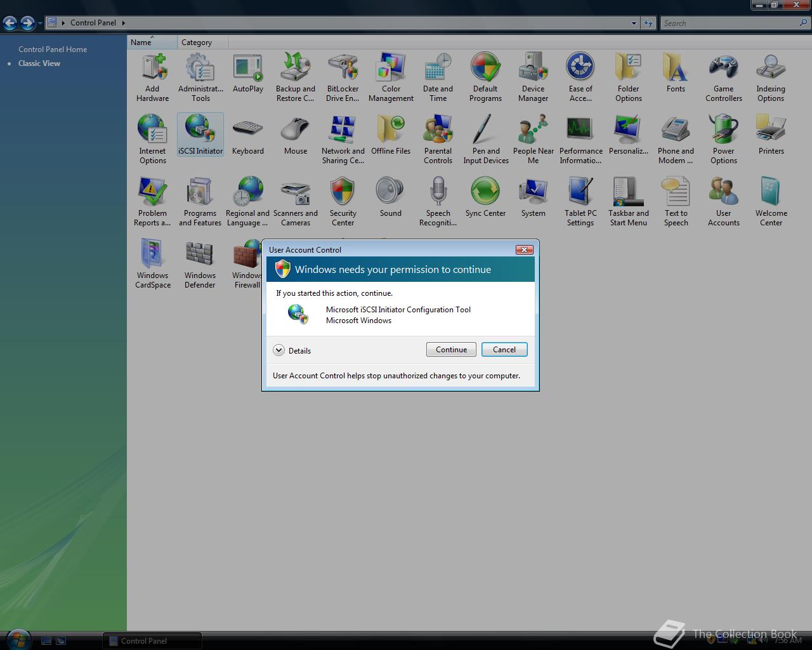Click the Back navigation button
Viewport: 812px width, 650px height.
[10, 23]
